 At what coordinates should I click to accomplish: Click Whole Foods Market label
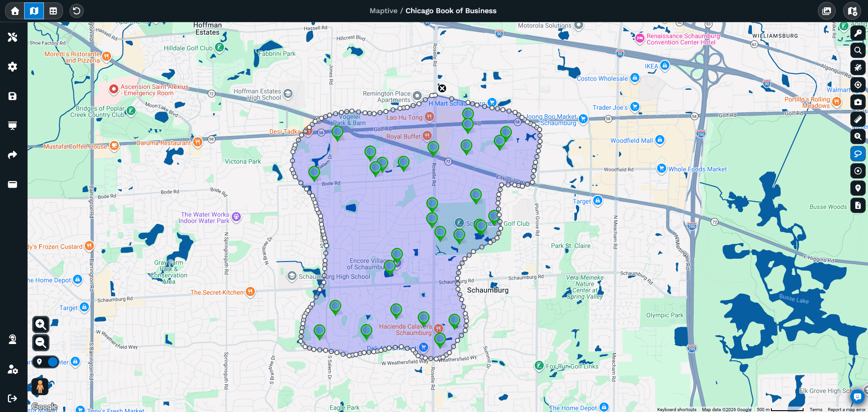point(697,169)
